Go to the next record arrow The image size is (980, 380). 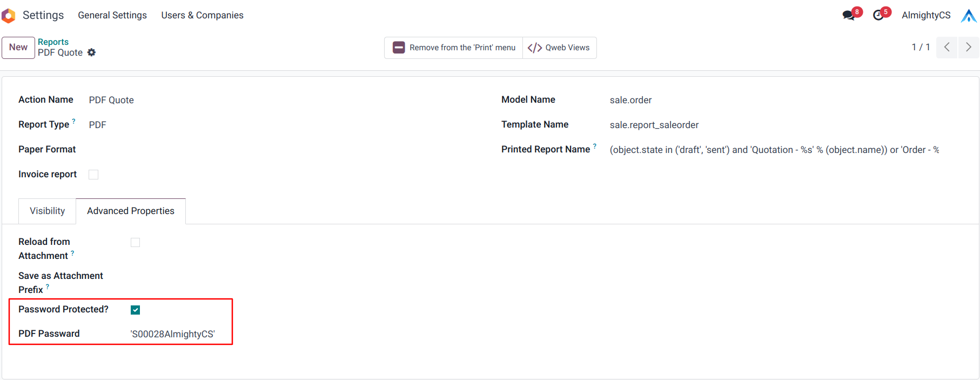point(968,48)
